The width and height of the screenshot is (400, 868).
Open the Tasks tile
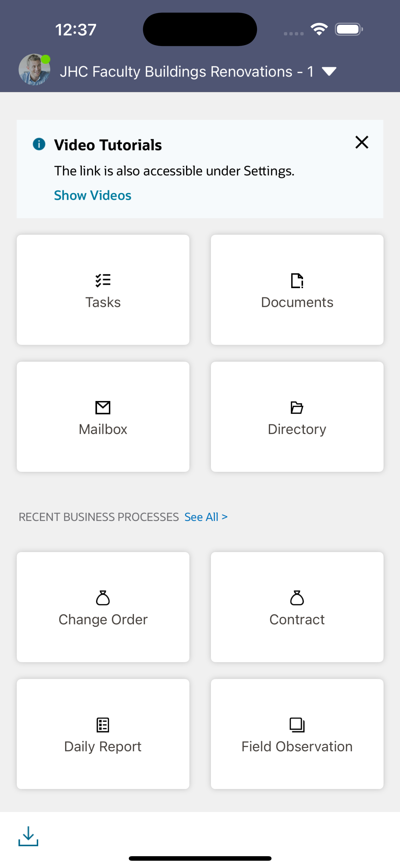click(103, 290)
